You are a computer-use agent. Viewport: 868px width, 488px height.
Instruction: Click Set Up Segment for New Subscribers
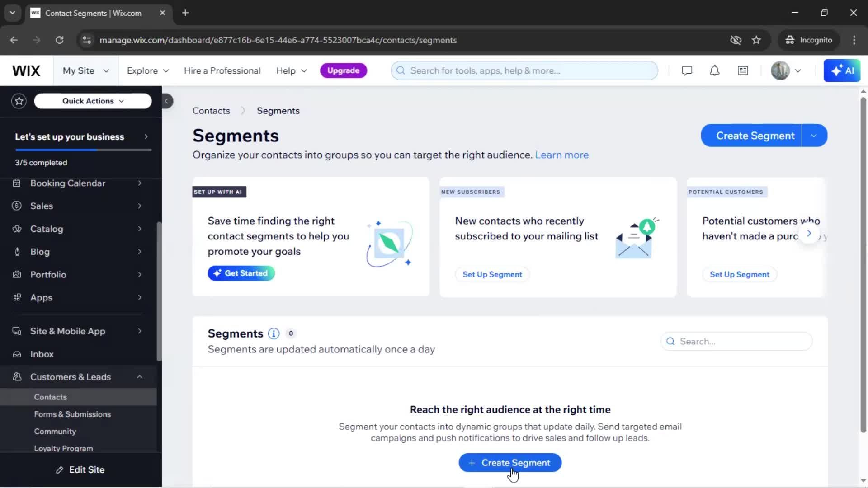(492, 275)
